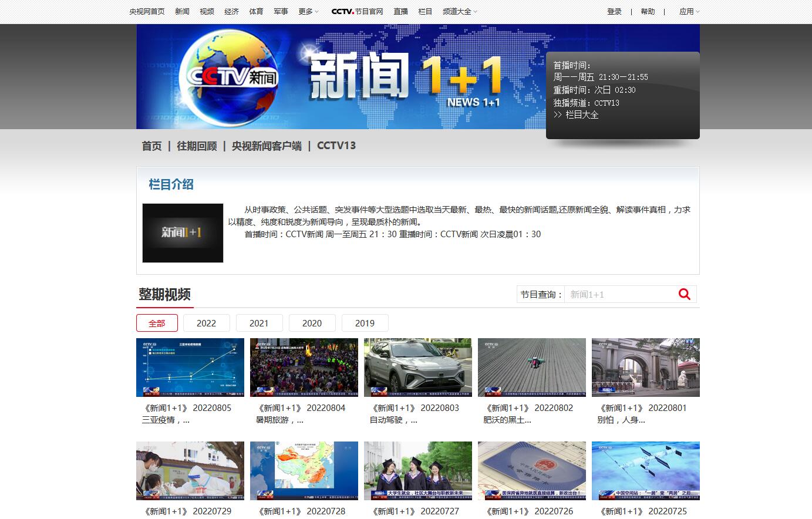Click the 《新闻1+1》20220801 别怕 title link
Screen dimensions: 812x519
click(x=642, y=414)
